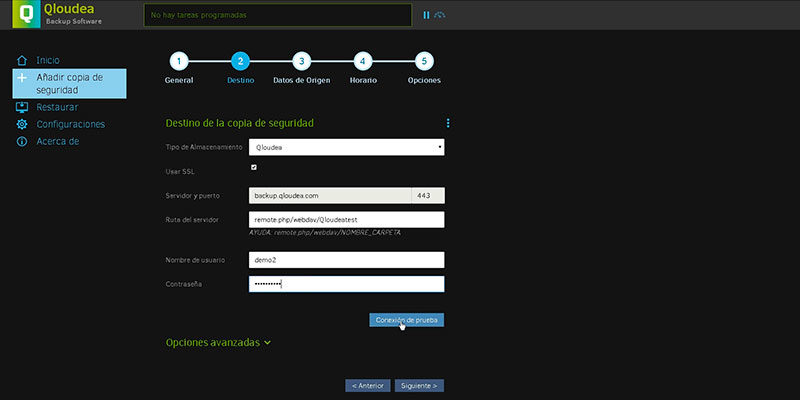Click the server field backup.qloudea.com
The image size is (800, 400).
330,195
